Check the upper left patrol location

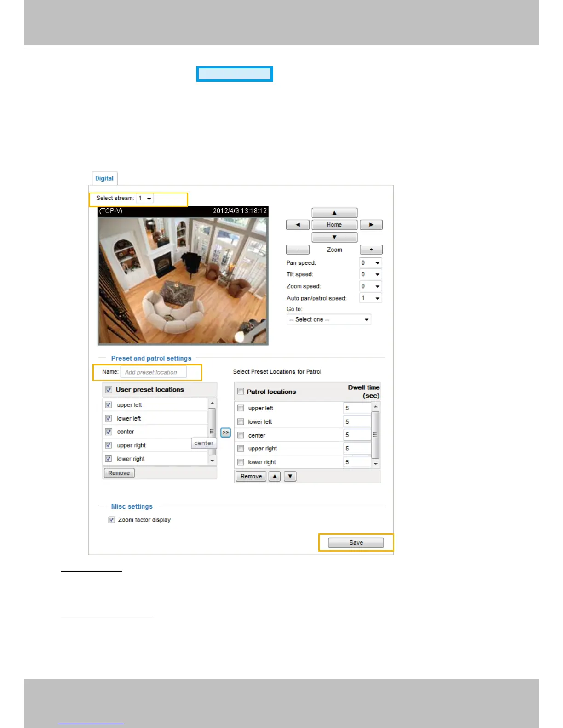point(241,408)
